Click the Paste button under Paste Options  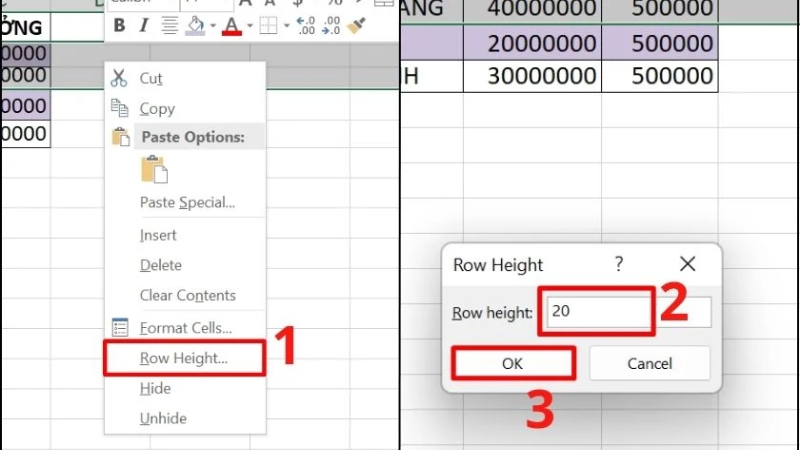click(154, 169)
